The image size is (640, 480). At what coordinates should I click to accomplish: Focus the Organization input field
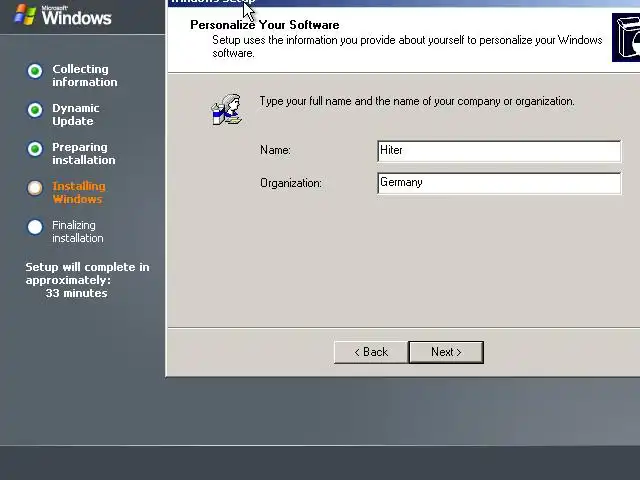(x=499, y=183)
